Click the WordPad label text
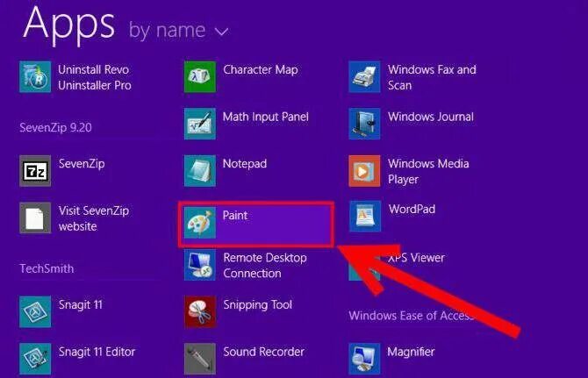Screen dimensions: 588x378 [412, 209]
